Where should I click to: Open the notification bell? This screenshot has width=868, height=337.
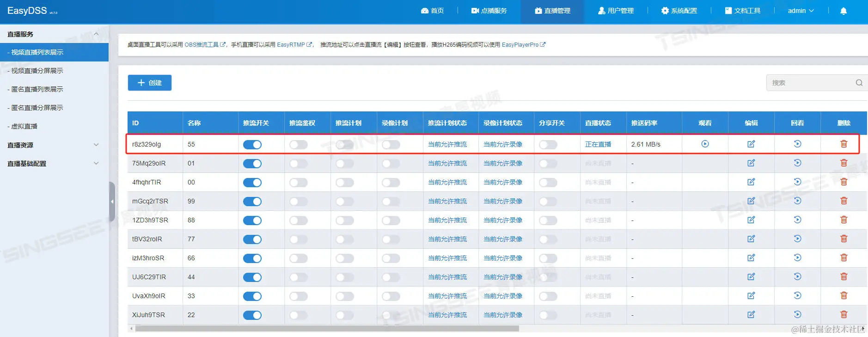point(843,11)
